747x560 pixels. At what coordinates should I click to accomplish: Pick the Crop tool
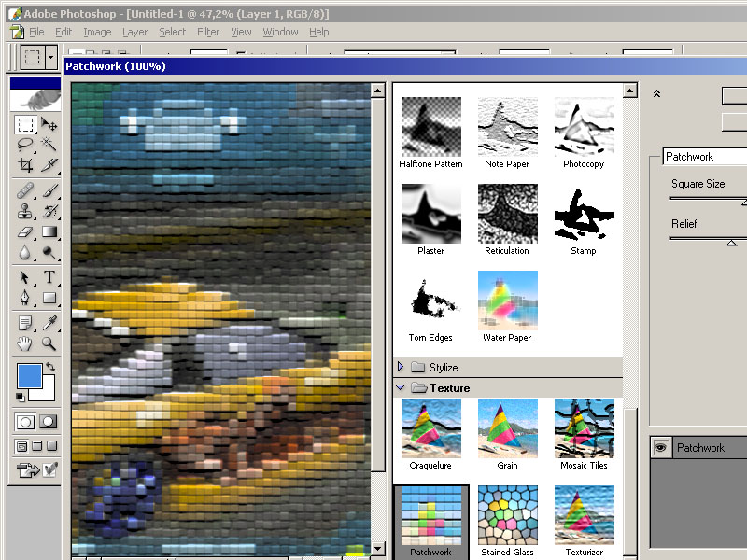25,165
